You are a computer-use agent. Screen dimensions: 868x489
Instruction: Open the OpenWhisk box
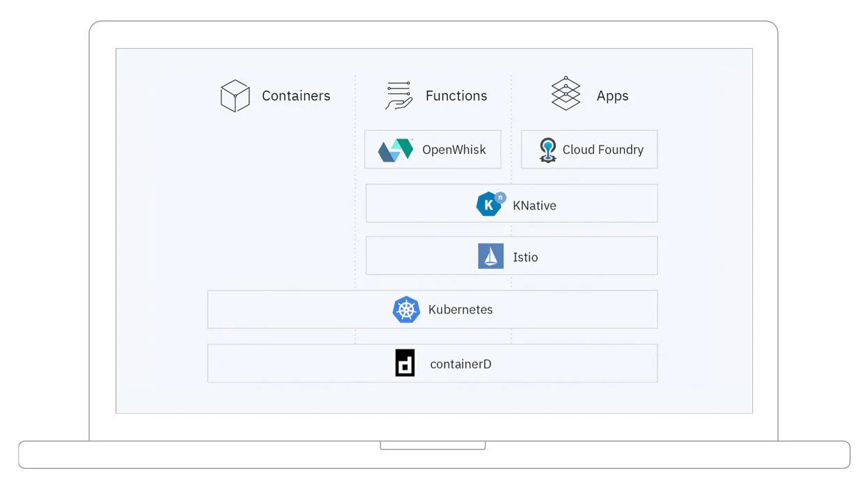click(433, 149)
